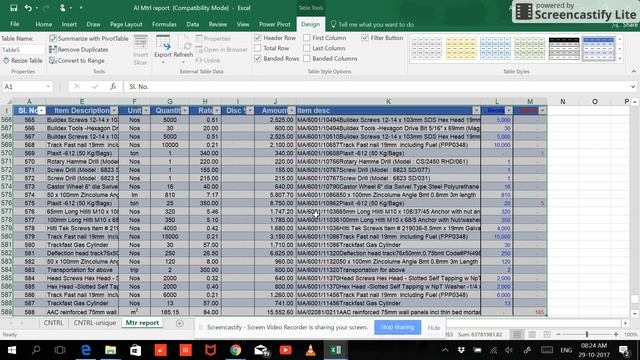Screen dimensions: 640x360
Task: Open VLC media player from taskbar
Action: [x=311, y=350]
